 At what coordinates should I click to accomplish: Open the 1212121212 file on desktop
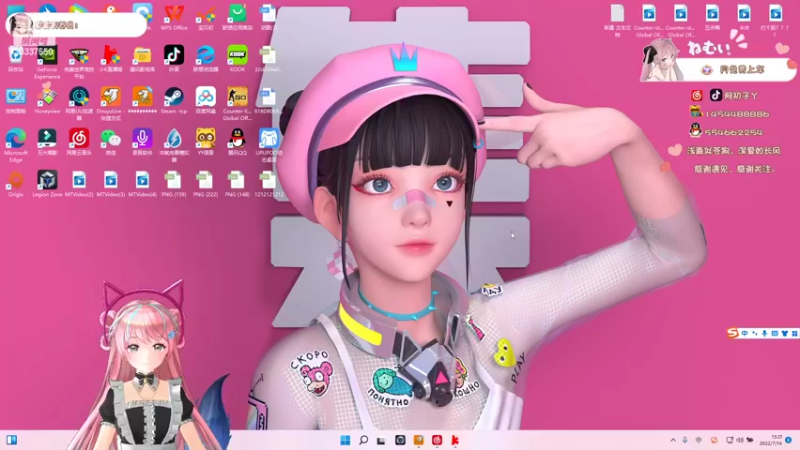269,184
